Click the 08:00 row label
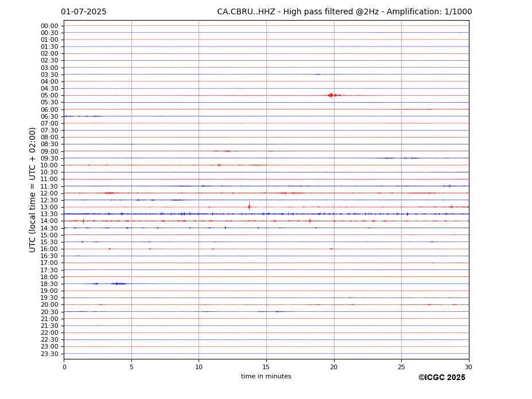Screen dimensions: 532x399 point(49,137)
